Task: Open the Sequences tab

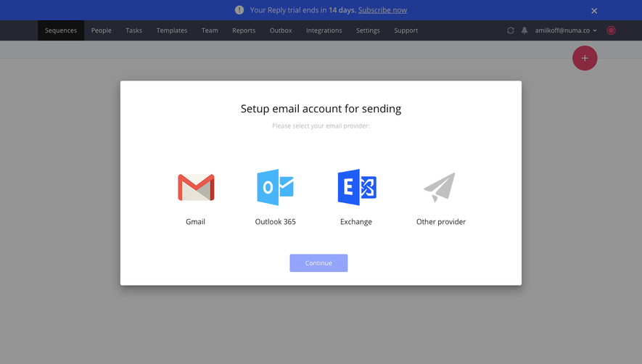Action: coord(61,30)
